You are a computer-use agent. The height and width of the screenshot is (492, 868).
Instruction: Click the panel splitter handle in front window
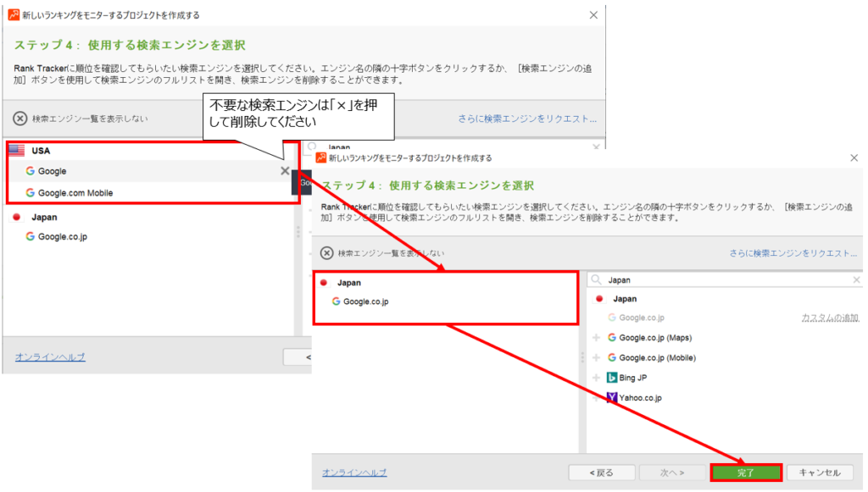[582, 357]
